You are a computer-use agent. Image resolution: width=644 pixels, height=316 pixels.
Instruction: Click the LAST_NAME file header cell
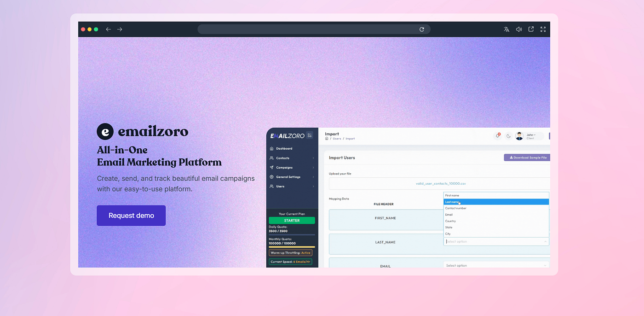point(385,242)
